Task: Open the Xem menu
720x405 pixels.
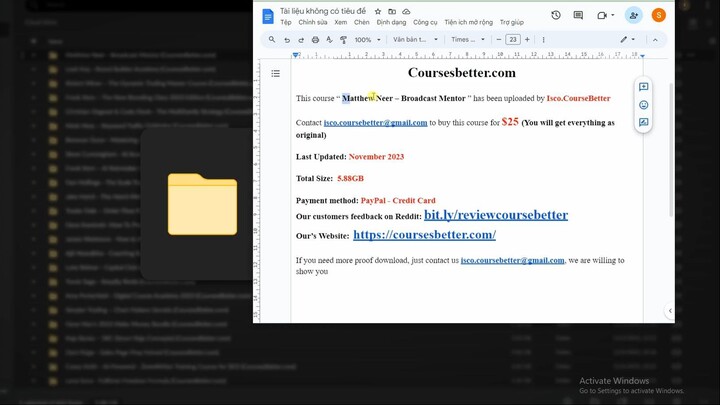Action: coord(340,22)
